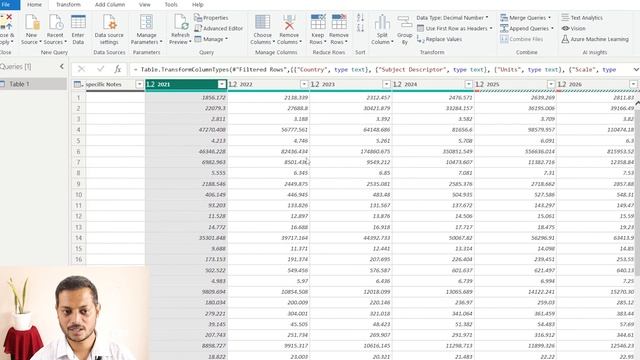Open Use First Row as Headers dropdown
This screenshot has width=640, height=360.
coord(455,28)
